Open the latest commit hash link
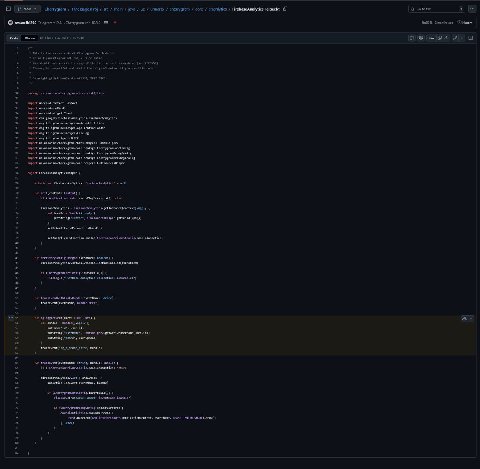This screenshot has height=469, width=480. click(427, 22)
